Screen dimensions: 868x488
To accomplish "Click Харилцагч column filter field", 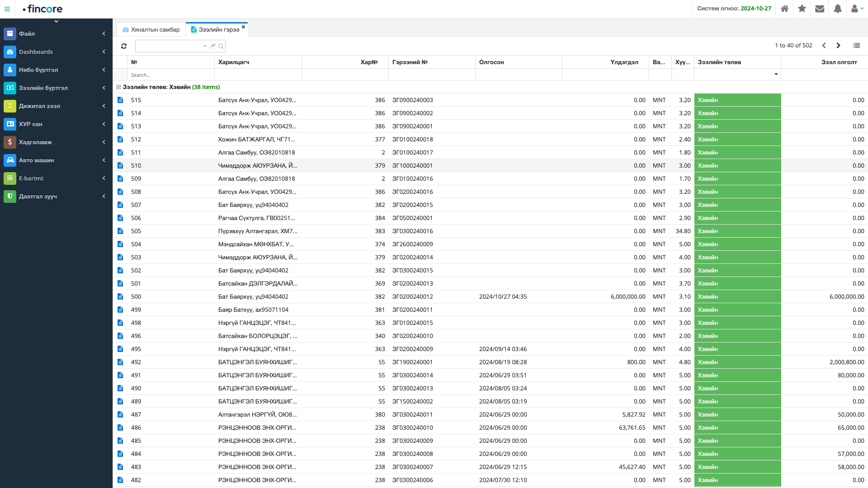I will [x=258, y=75].
